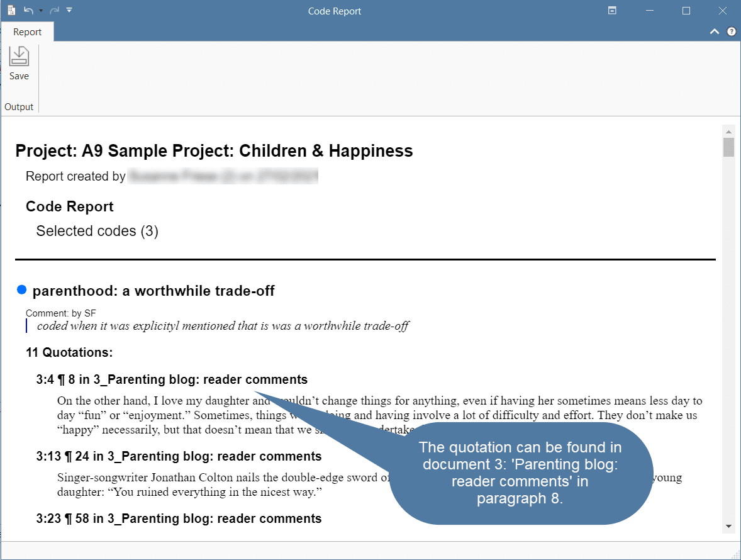
Task: Click the scrollbar down arrow
Action: [728, 526]
